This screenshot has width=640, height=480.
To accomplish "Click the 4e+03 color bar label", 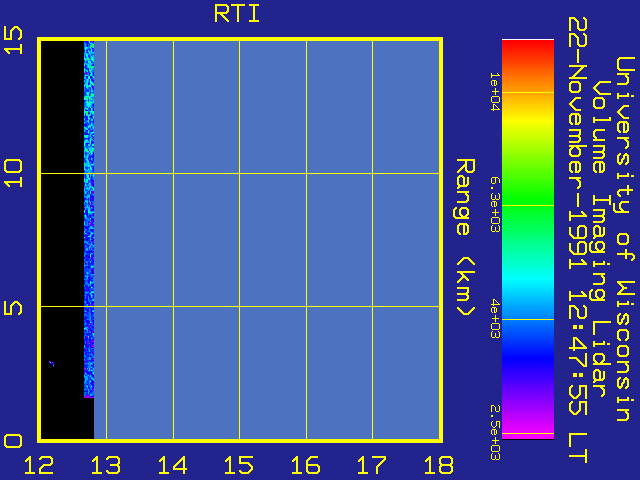I will click(x=495, y=319).
